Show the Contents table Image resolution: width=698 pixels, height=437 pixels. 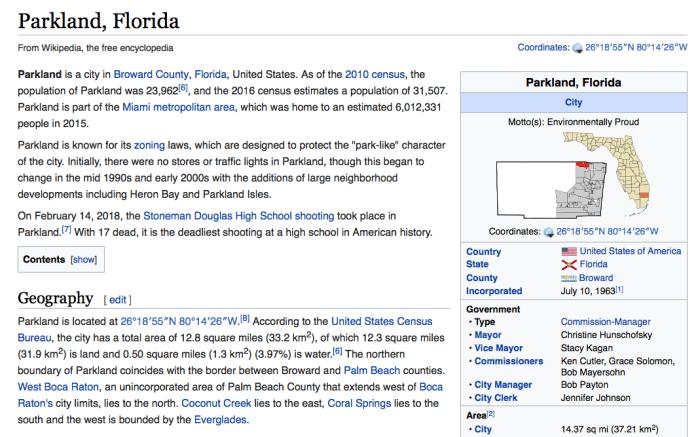tap(83, 259)
